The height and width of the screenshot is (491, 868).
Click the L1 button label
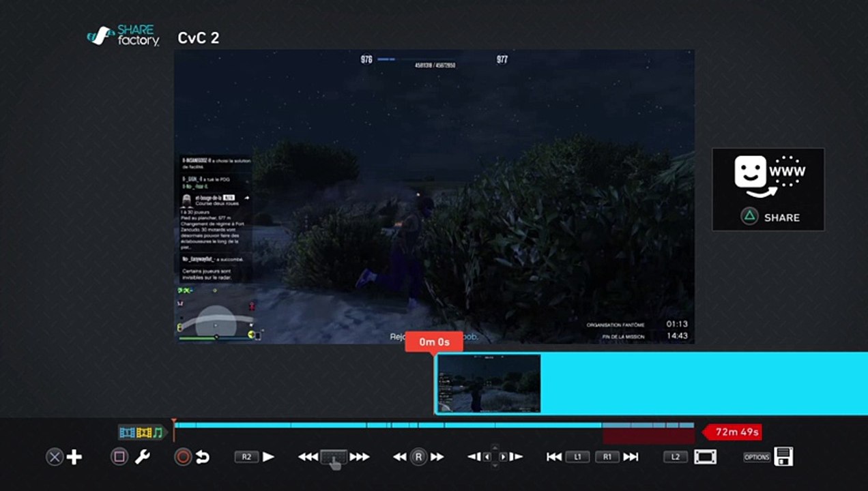click(x=577, y=457)
